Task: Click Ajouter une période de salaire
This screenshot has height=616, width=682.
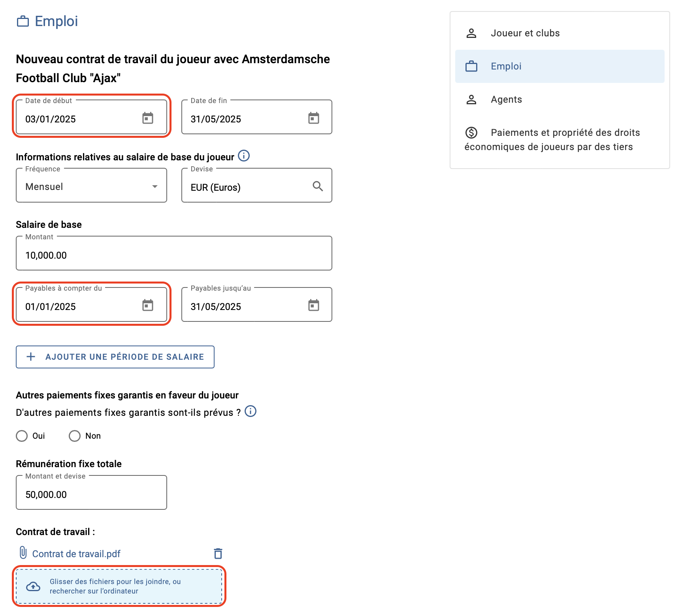Action: 115,357
